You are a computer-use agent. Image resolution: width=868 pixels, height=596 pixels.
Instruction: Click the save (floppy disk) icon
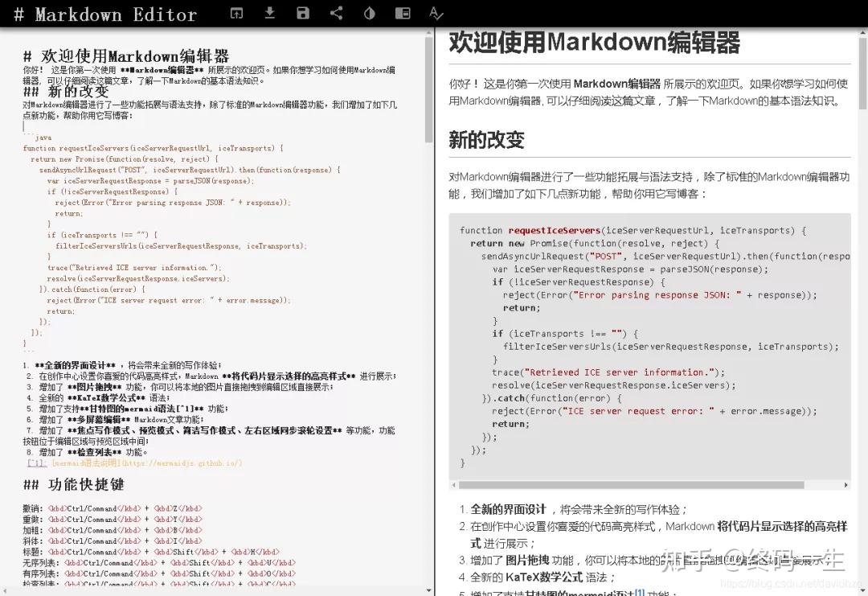coord(302,14)
